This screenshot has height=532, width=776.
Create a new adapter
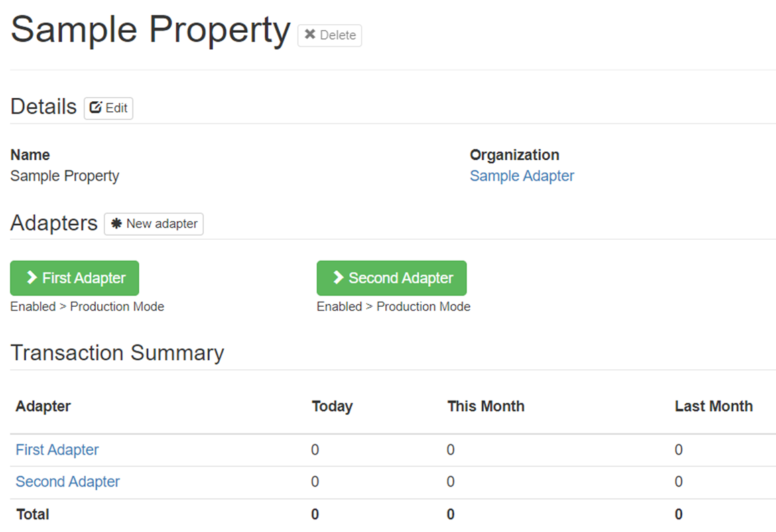(153, 224)
